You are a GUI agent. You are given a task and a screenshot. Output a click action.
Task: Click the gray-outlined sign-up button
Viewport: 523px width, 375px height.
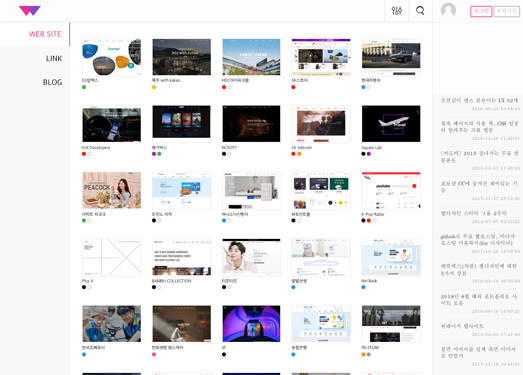(x=506, y=11)
